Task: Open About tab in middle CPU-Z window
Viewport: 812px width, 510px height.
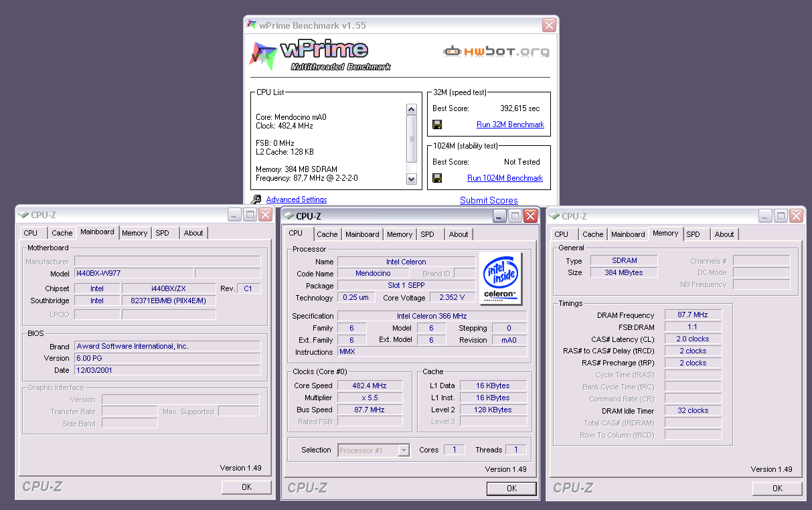Action: (459, 234)
